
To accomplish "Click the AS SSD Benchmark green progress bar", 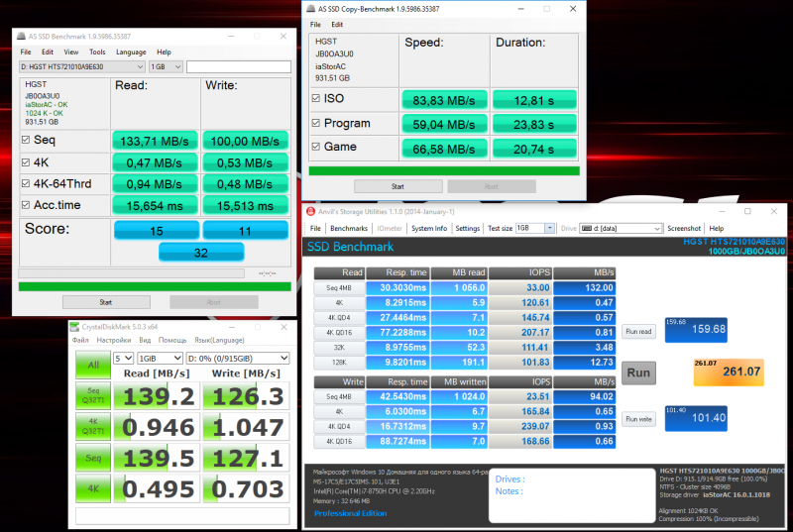I will click(x=155, y=286).
